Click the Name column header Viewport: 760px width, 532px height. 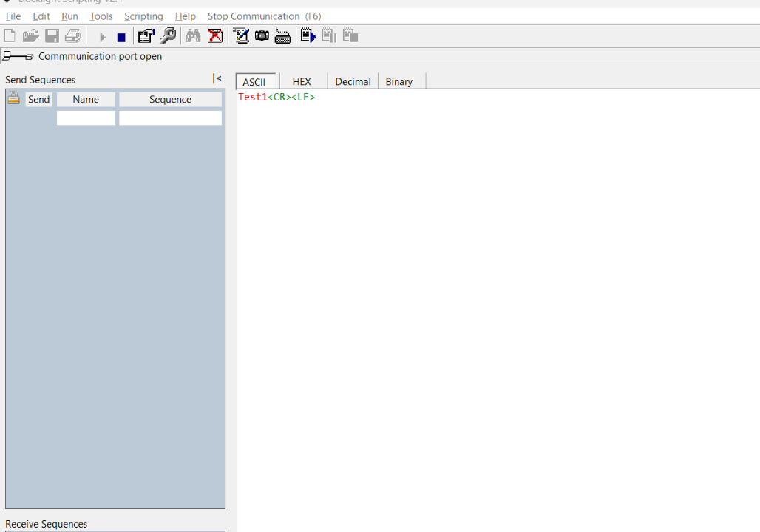click(x=86, y=99)
